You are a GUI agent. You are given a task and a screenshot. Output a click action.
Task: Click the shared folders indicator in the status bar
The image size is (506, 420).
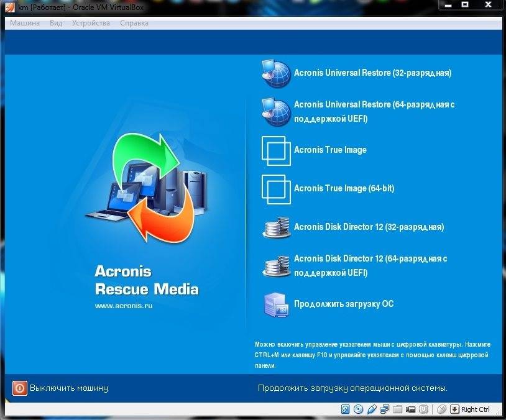[398, 409]
